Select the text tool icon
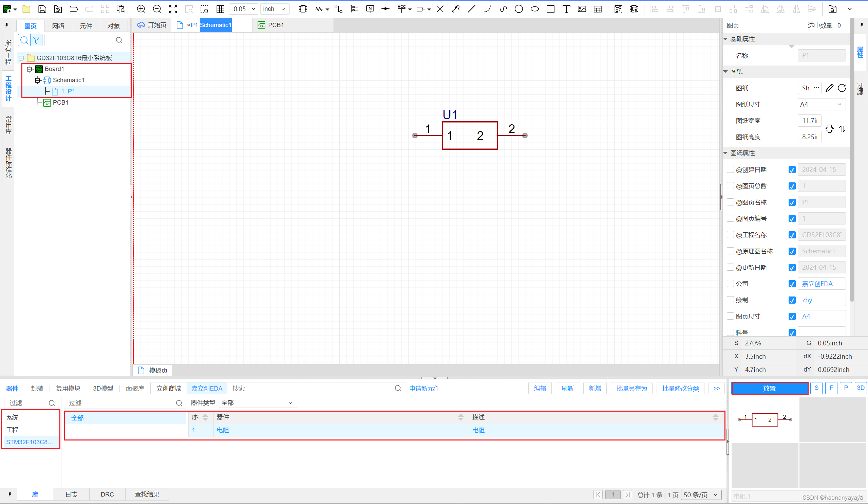 click(x=566, y=9)
